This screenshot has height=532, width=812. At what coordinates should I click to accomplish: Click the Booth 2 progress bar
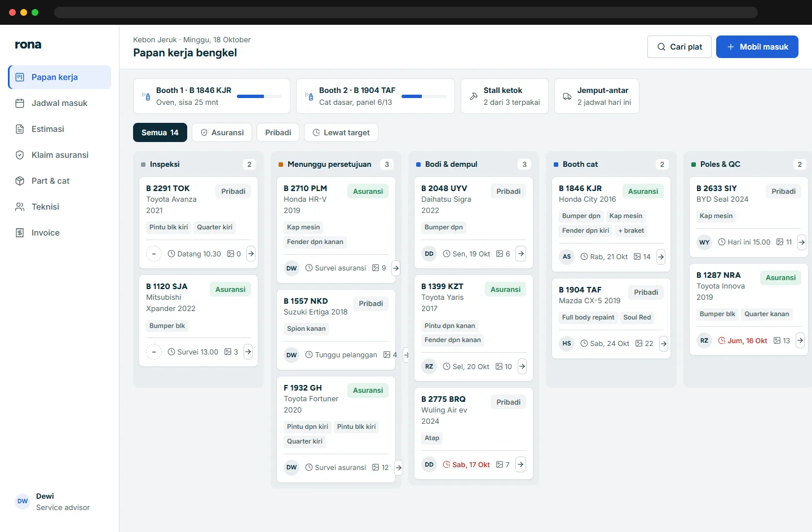[x=424, y=96]
